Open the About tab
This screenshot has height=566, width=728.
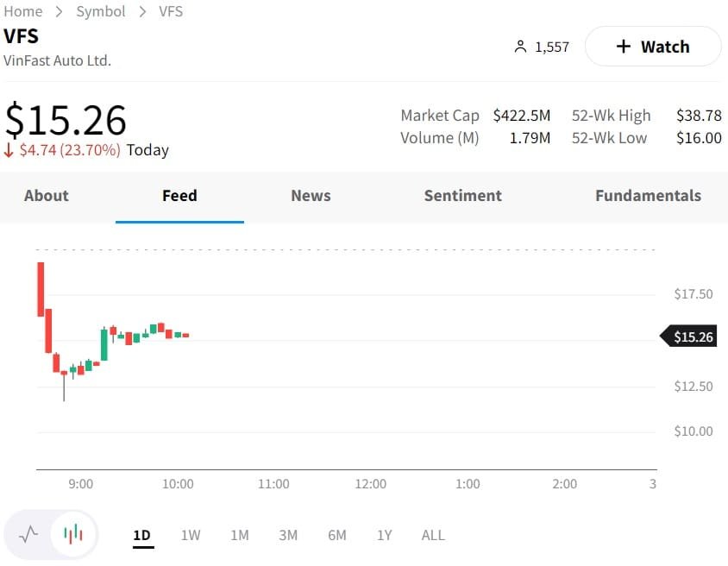(x=47, y=196)
